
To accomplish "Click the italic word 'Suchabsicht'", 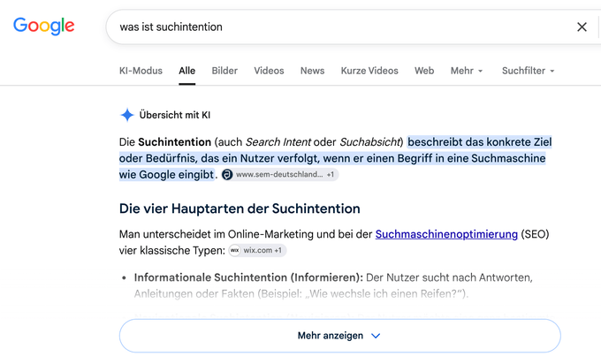I will click(x=369, y=142).
